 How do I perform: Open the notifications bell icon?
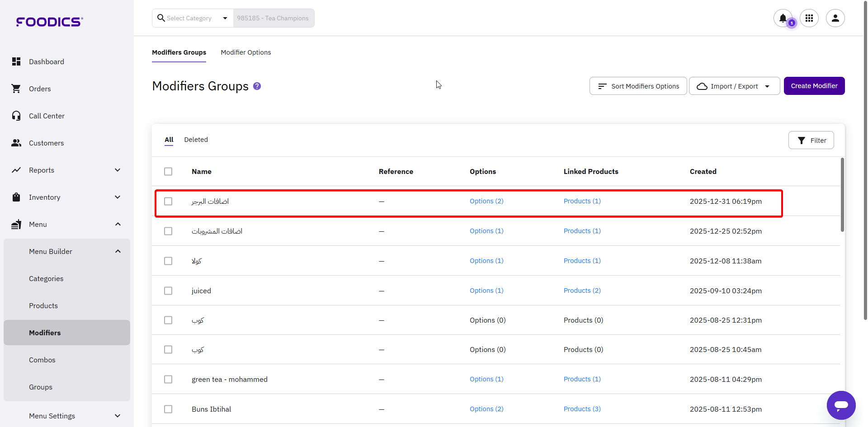(783, 18)
